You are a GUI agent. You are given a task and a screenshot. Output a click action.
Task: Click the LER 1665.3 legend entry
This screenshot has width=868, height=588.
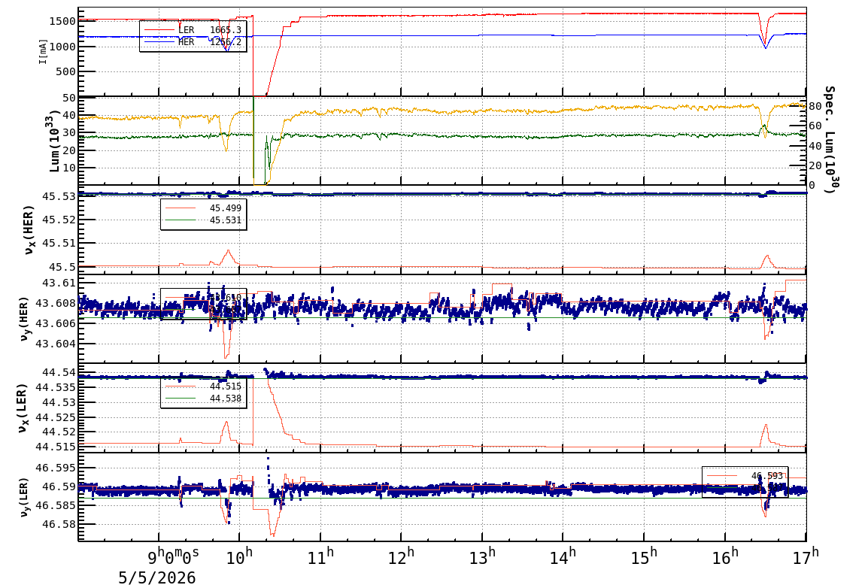(193, 30)
